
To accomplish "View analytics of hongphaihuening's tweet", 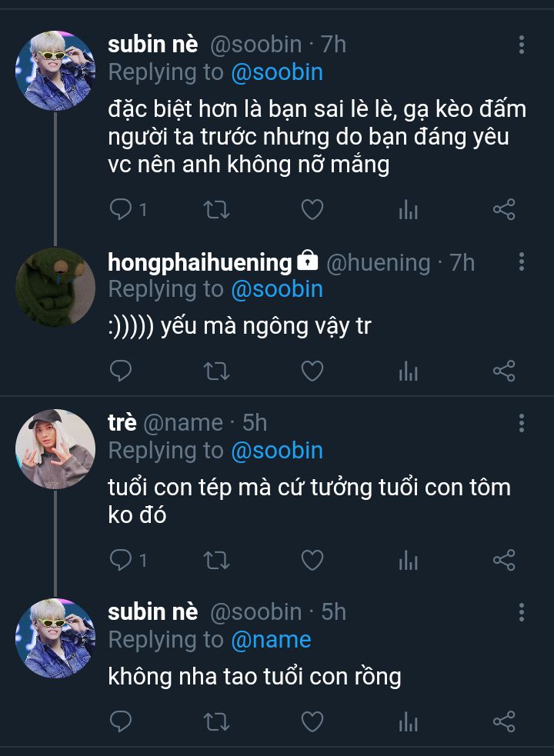I will click(408, 372).
